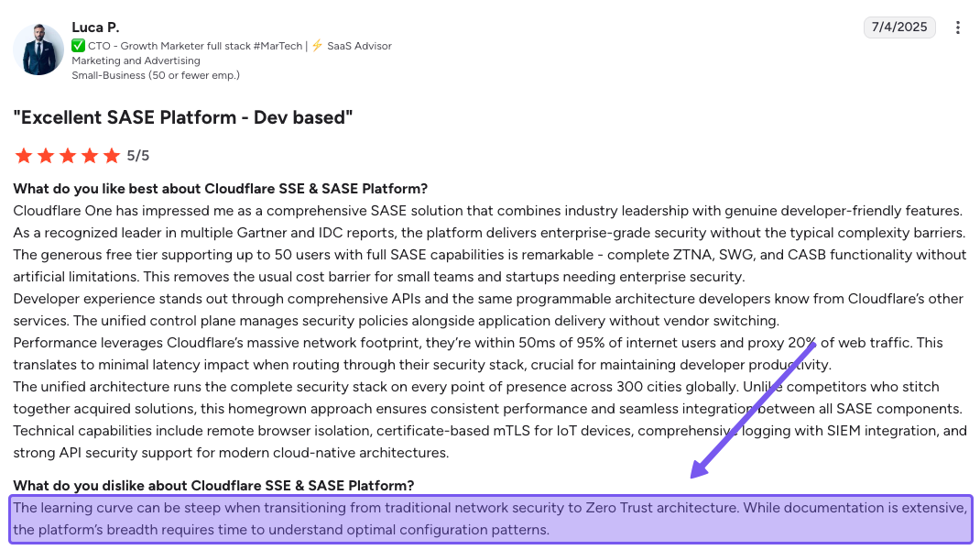Open the "Excellent SASE Platform - Dev based" review title

click(182, 117)
